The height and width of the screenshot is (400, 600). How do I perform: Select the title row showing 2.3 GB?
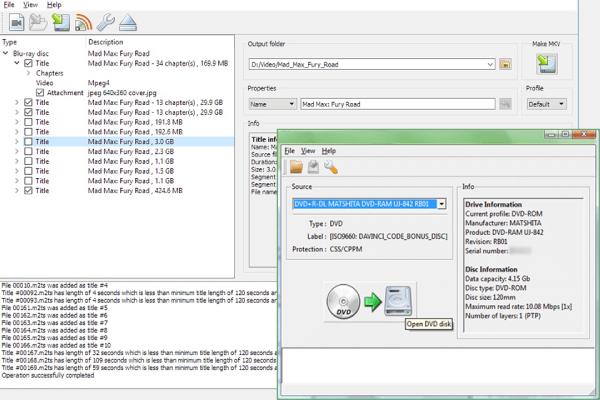(117, 151)
